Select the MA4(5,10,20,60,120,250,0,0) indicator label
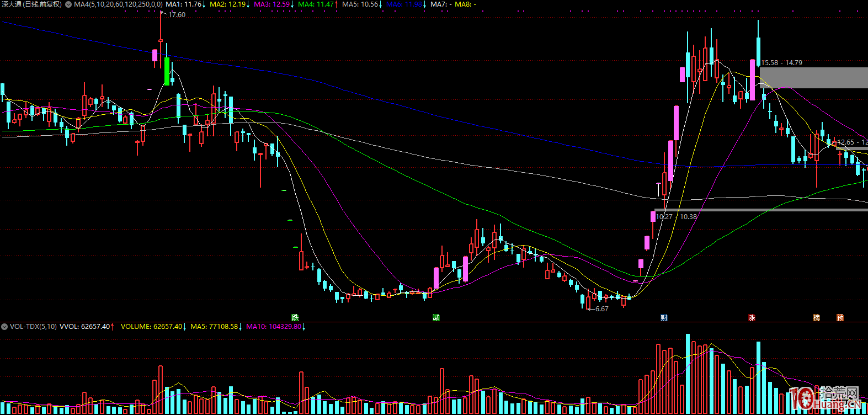Image resolution: width=868 pixels, height=415 pixels. coord(118,4)
